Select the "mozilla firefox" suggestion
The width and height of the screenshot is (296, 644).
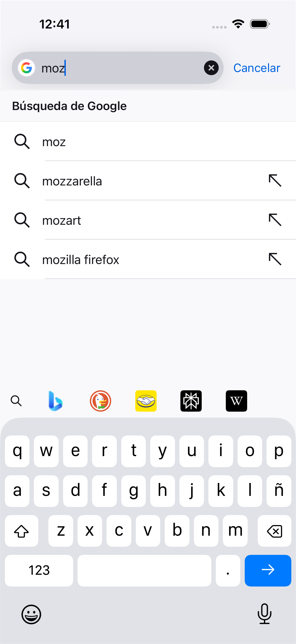point(148,259)
